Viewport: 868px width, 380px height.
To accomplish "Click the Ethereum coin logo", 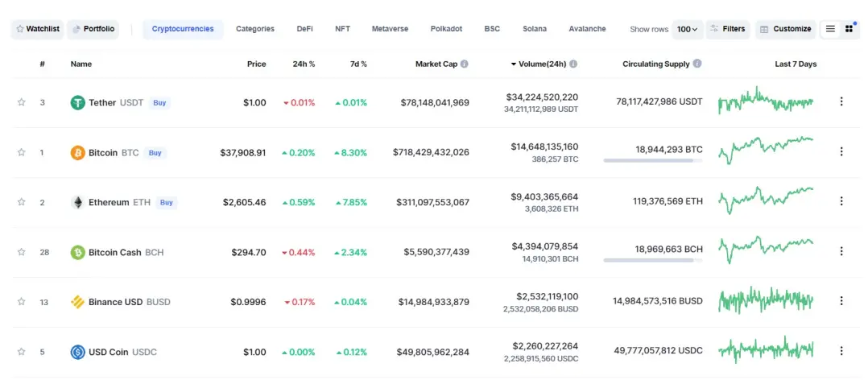I will tap(77, 202).
